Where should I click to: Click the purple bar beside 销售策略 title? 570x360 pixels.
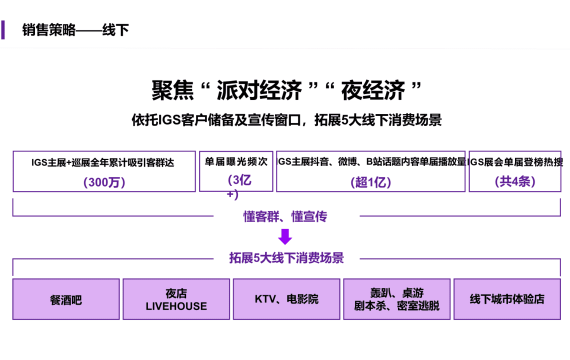click(3, 30)
